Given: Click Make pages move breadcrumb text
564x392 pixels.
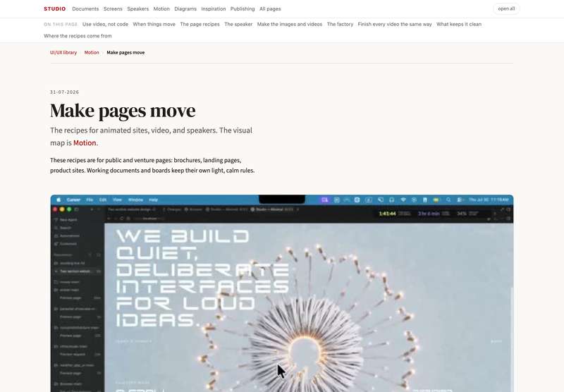Looking at the screenshot, I should [125, 52].
